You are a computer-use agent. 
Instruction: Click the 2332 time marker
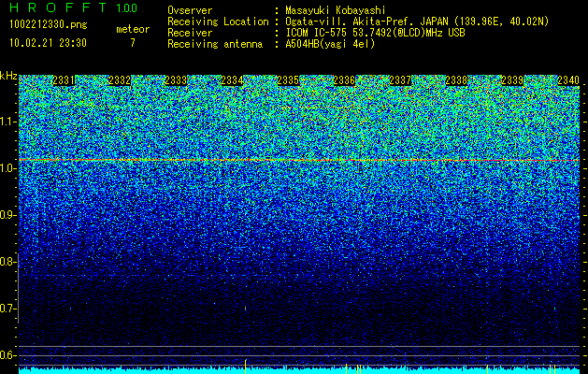point(120,80)
